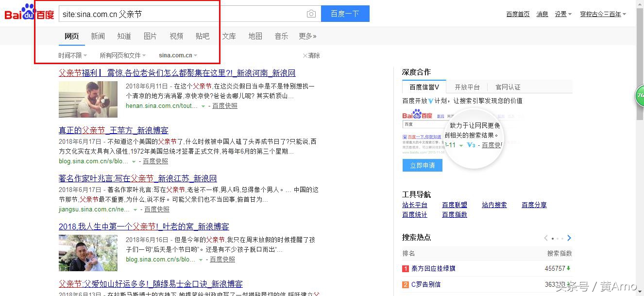Click the henan.sina.com.cn/tout... green URL

[x=162, y=105]
